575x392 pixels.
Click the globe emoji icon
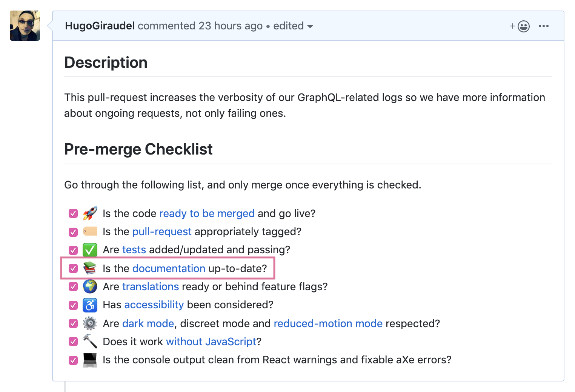90,286
